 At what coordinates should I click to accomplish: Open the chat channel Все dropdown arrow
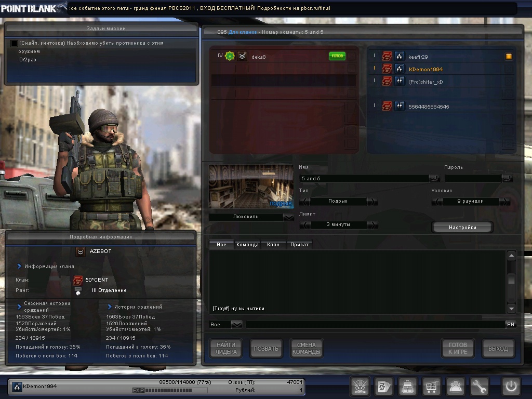coord(236,324)
